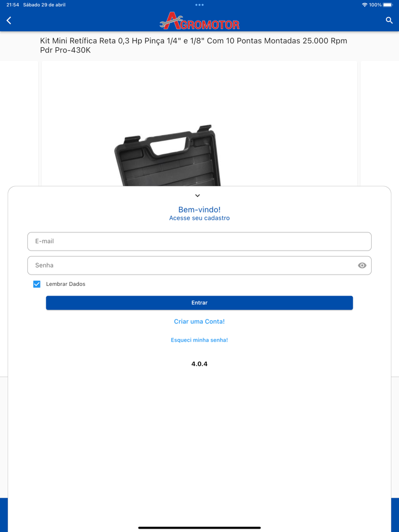Open search with the magnifier icon
This screenshot has height=532, width=399.
pos(389,21)
